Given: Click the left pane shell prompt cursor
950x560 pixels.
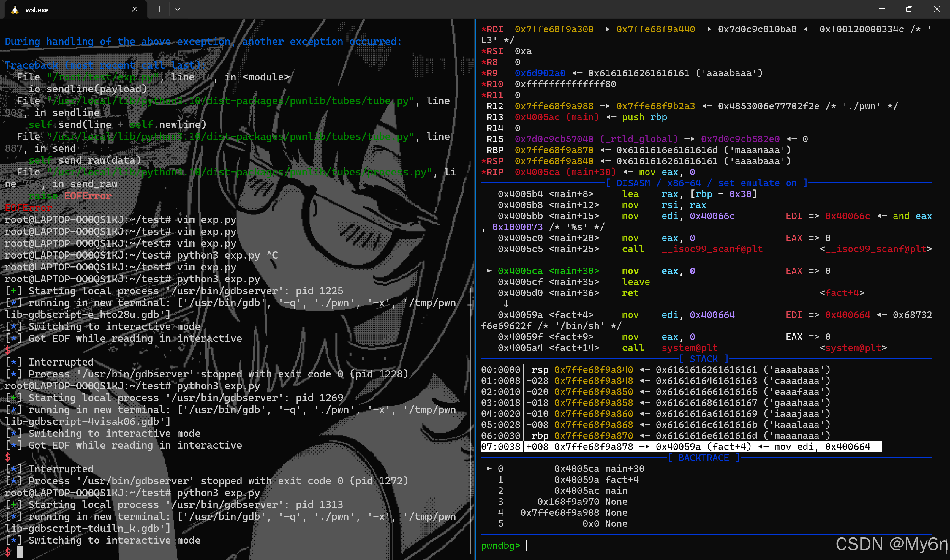Looking at the screenshot, I should click(x=19, y=552).
